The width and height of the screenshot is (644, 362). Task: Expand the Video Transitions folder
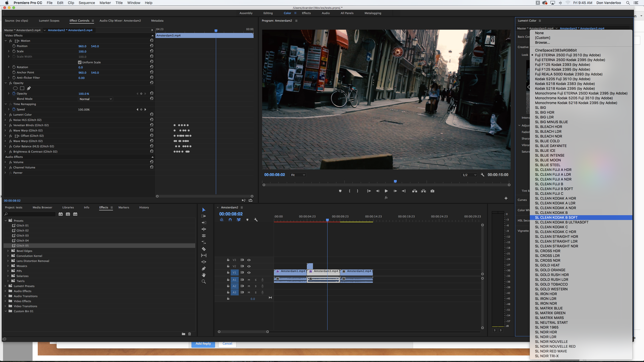[x=5, y=306]
